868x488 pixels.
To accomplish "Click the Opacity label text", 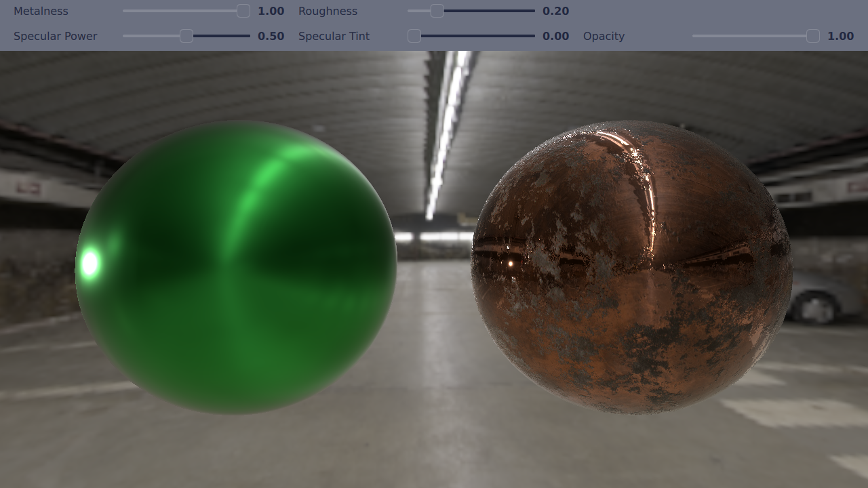I will coord(604,36).
